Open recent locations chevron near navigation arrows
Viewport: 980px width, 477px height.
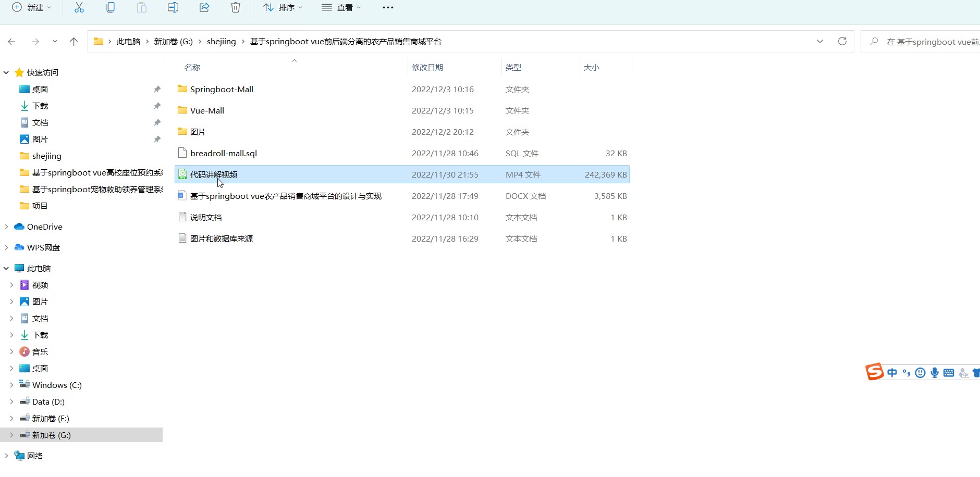point(55,42)
